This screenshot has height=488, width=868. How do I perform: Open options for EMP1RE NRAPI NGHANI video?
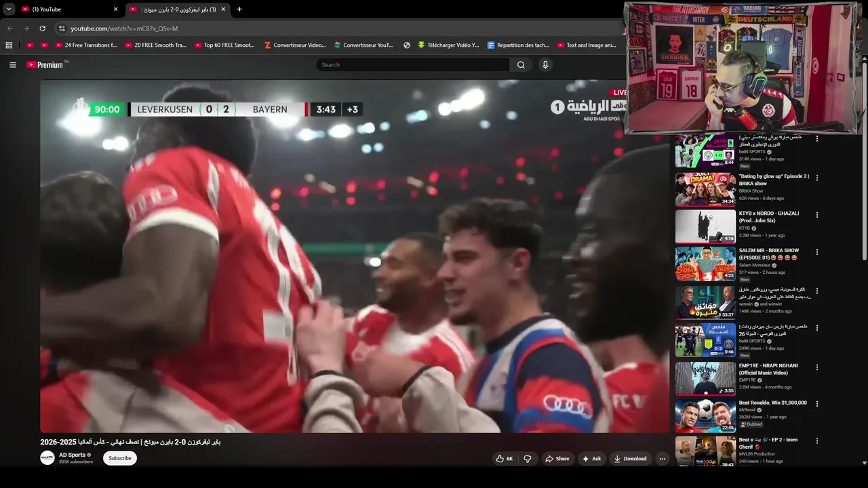coord(817,367)
